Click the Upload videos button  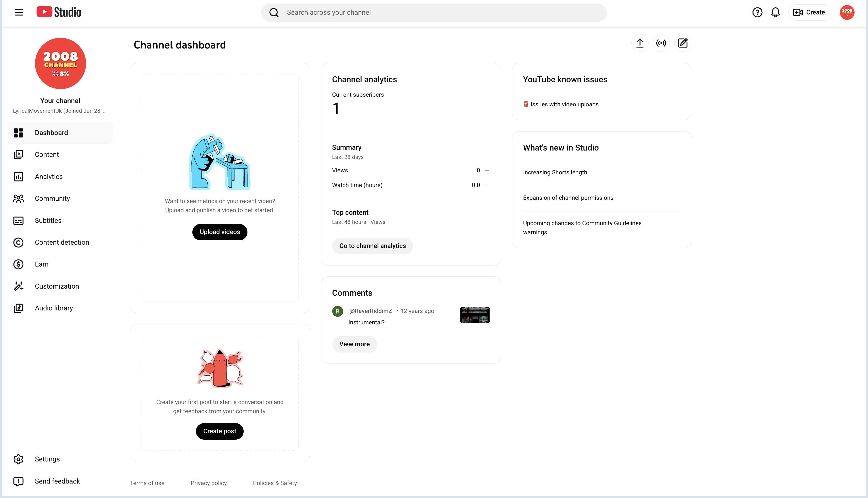coord(220,232)
